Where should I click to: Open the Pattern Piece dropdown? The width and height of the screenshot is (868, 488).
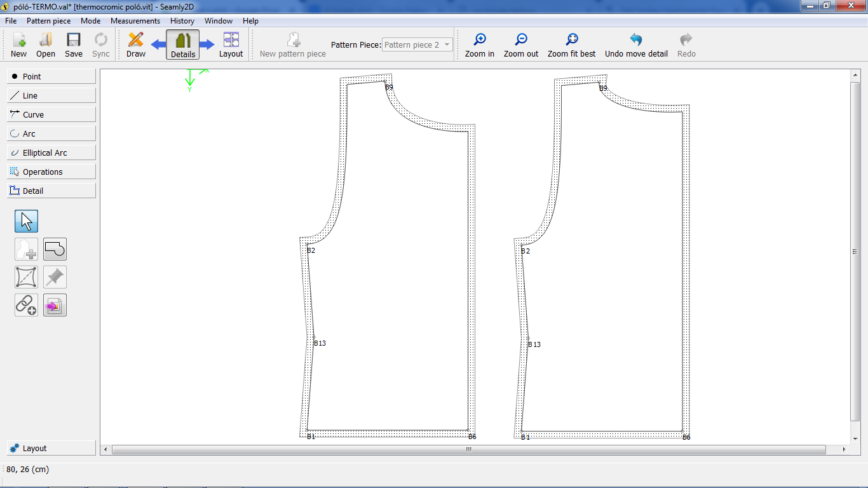[417, 45]
